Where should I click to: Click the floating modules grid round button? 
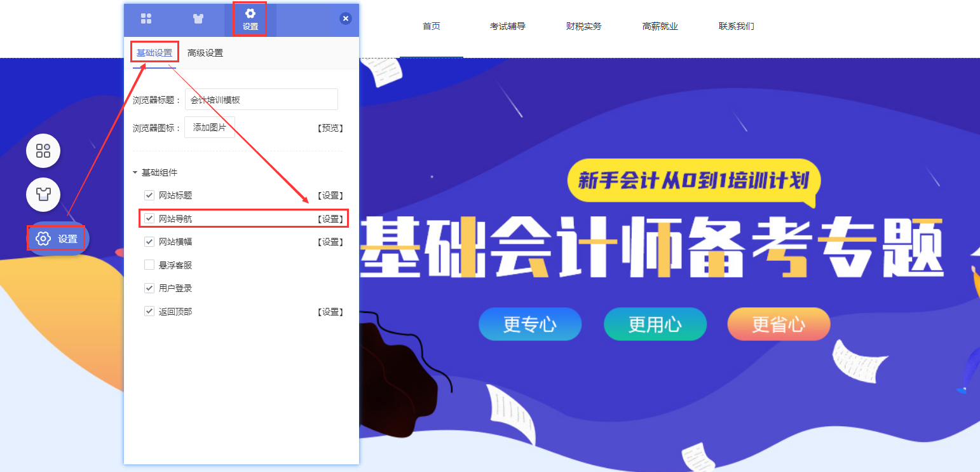(43, 151)
